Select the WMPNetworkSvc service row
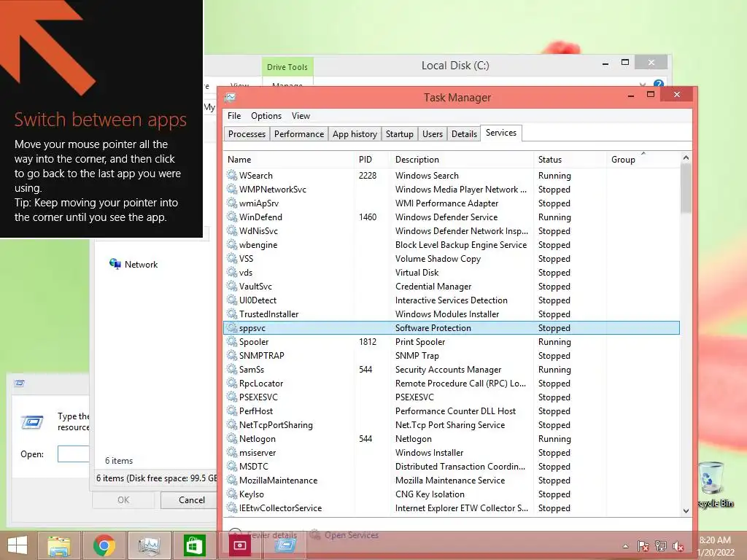The image size is (747, 560). coord(452,189)
